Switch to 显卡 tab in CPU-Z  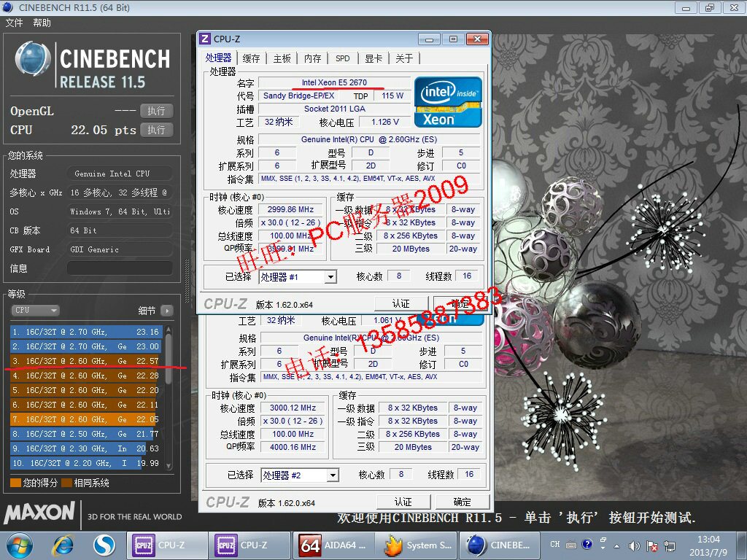pyautogui.click(x=373, y=58)
